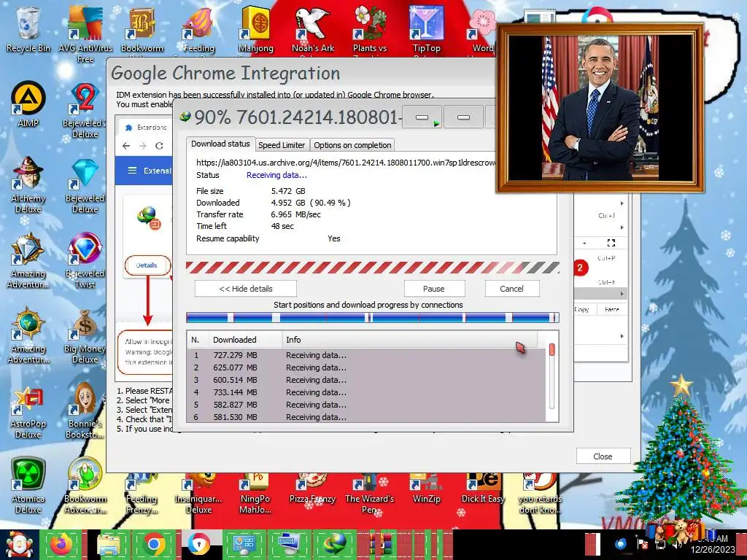Viewport: 747px width, 560px height.
Task: Click the striped overall download progress bar
Action: pos(373,267)
